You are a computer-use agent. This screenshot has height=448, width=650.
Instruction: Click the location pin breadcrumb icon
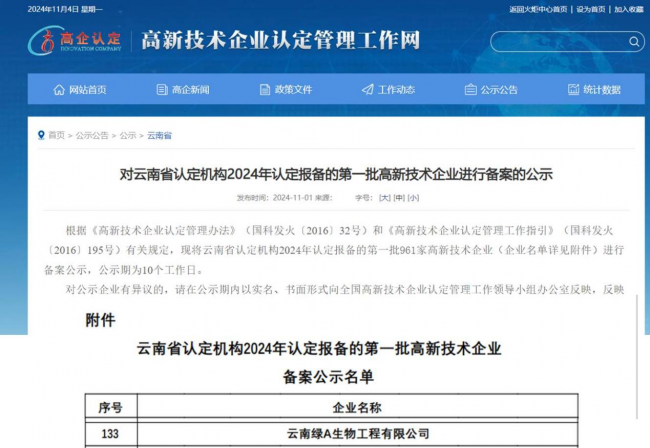[41, 135]
